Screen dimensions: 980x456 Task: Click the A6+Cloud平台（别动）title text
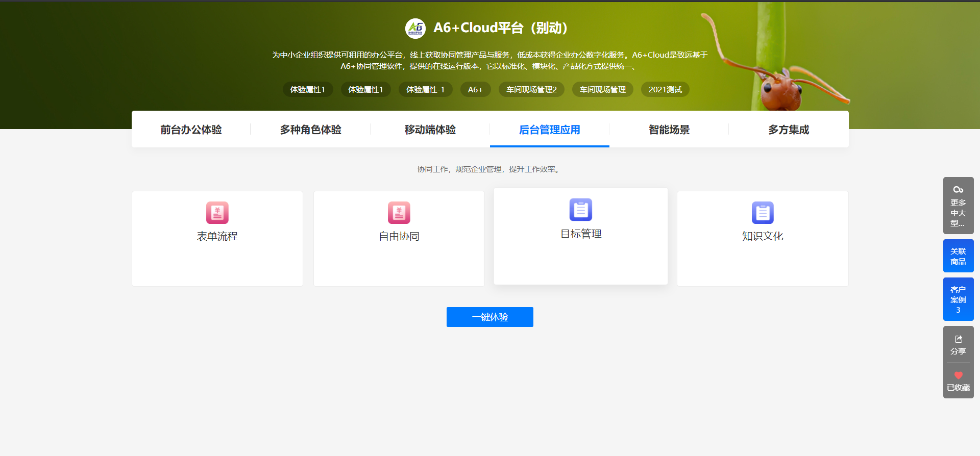point(501,28)
